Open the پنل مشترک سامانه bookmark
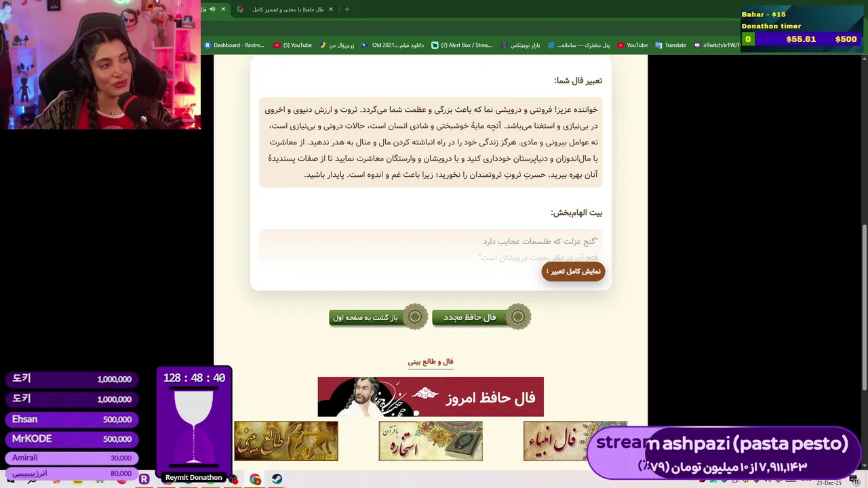The height and width of the screenshot is (488, 868). (x=579, y=45)
